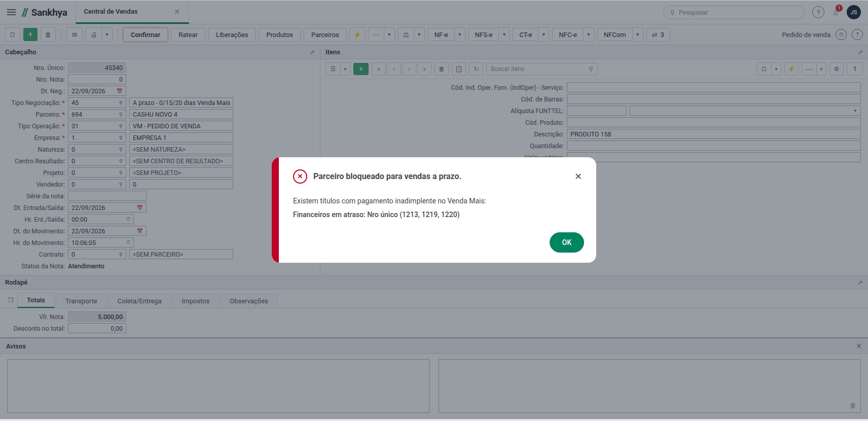This screenshot has height=421, width=868.
Task: Click the refresh icon in Itens toolbar
Action: pos(476,69)
